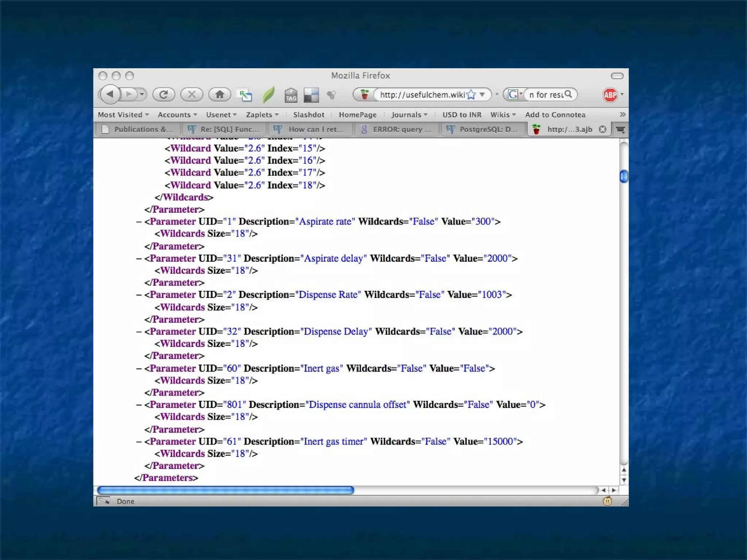Click the green leaf toolbar icon
Image resolution: width=747 pixels, height=560 pixels.
pos(269,95)
